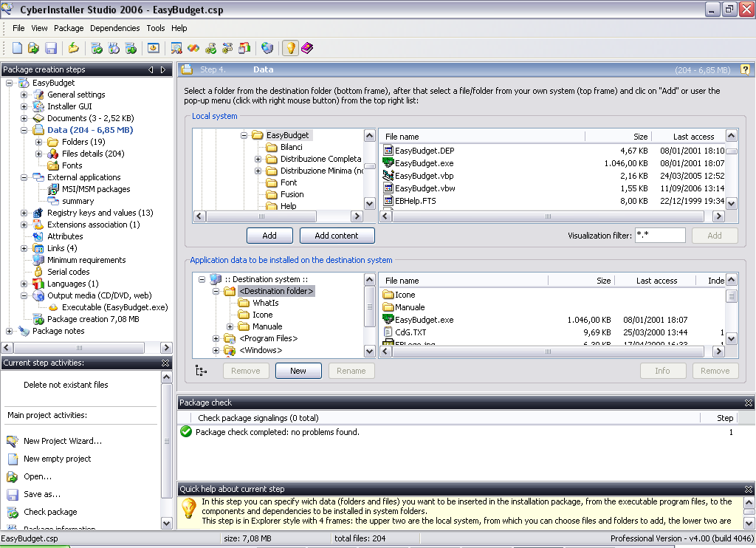Click the Rename button
This screenshot has height=548, width=756.
(351, 371)
